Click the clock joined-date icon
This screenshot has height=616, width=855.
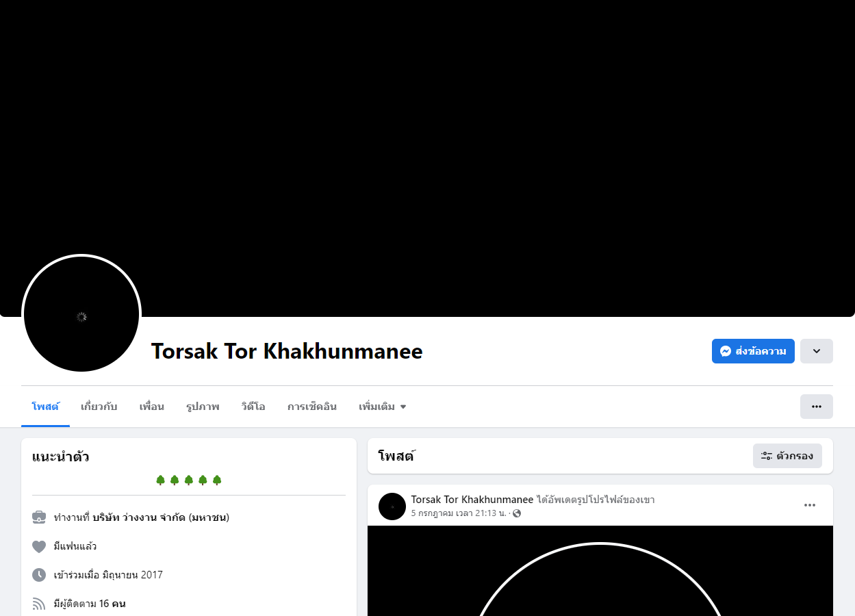click(x=39, y=575)
